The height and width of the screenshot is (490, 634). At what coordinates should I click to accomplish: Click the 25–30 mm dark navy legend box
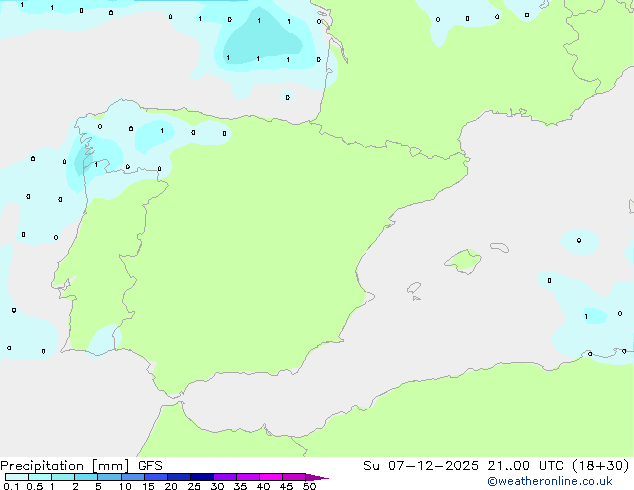[x=202, y=477]
